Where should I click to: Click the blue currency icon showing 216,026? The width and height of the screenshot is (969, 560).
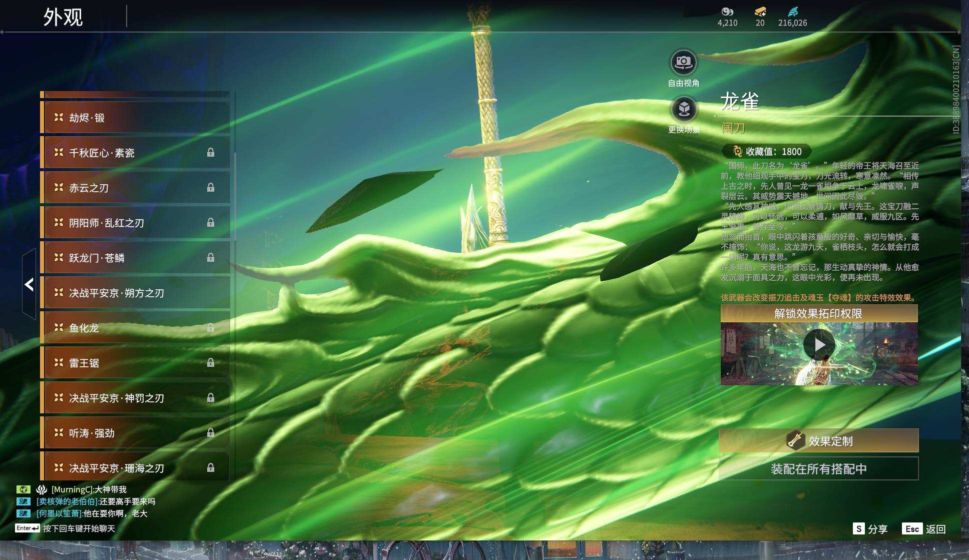(x=793, y=12)
